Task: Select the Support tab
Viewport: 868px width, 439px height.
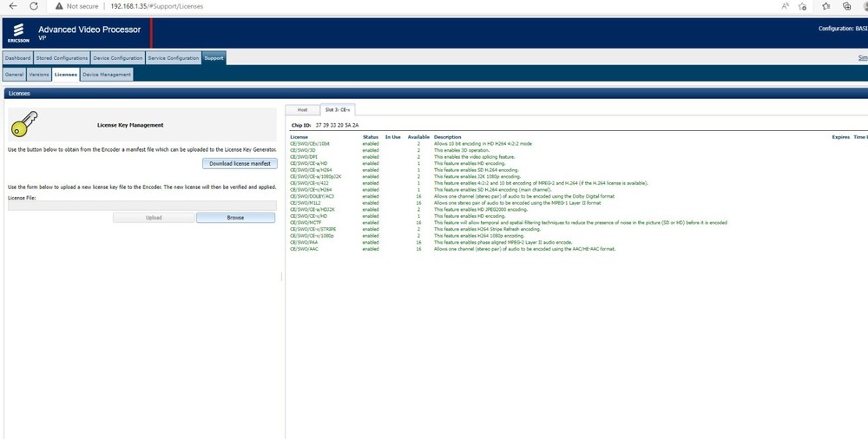Action: 214,58
